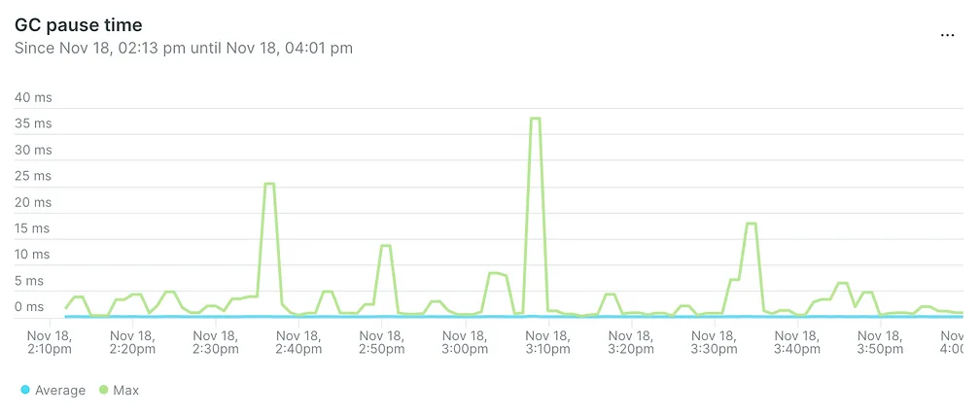This screenshot has width=980, height=415.
Task: Open the chart's three-dot options menu
Action: (x=947, y=35)
